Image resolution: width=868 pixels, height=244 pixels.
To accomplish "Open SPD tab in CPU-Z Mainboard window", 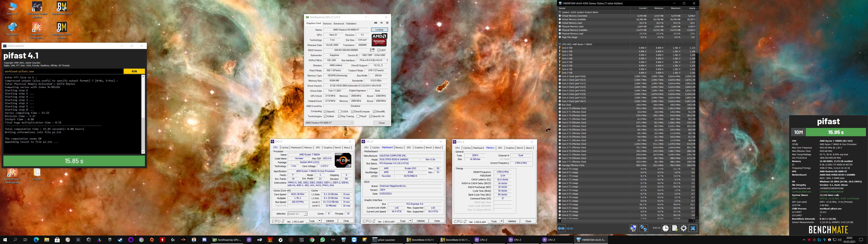I will (x=409, y=148).
